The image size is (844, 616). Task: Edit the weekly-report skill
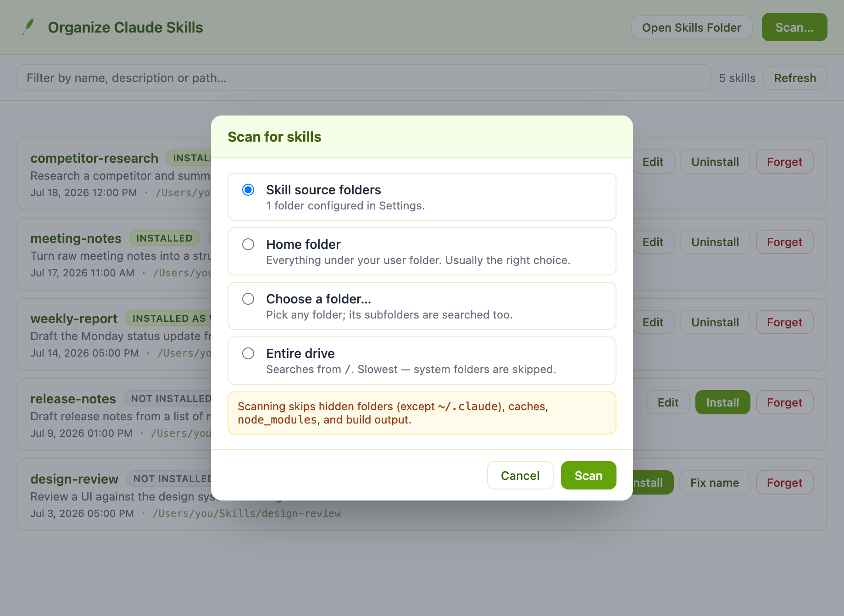[653, 322]
